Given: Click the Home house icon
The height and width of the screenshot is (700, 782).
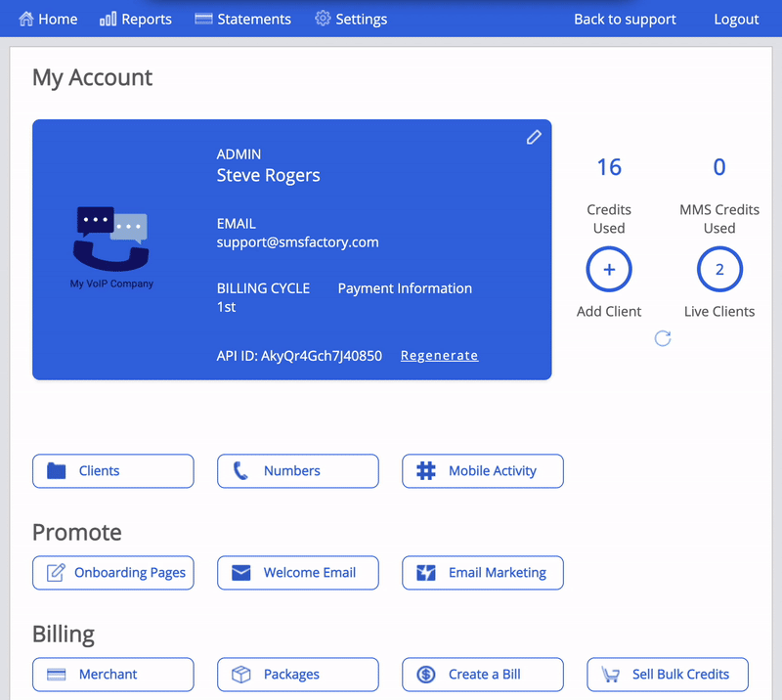Looking at the screenshot, I should pos(26,19).
